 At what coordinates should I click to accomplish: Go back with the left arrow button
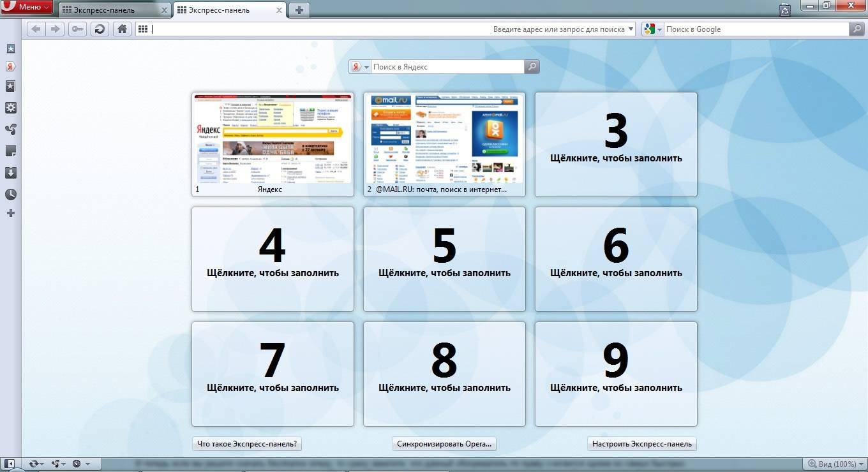tap(36, 29)
